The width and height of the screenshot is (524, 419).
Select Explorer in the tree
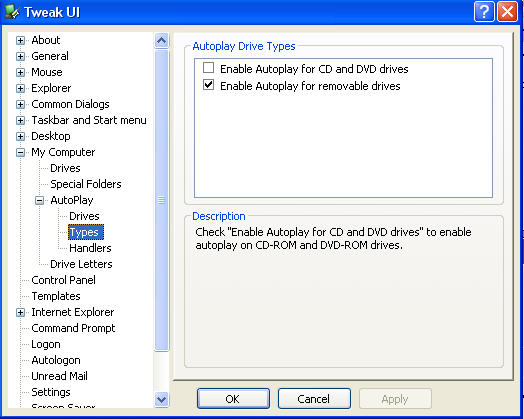pos(51,88)
